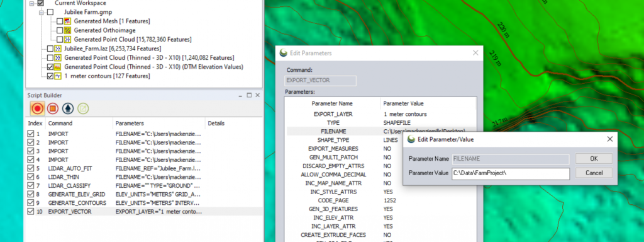Close the Edit Parameter/Value dialog

coord(610,139)
